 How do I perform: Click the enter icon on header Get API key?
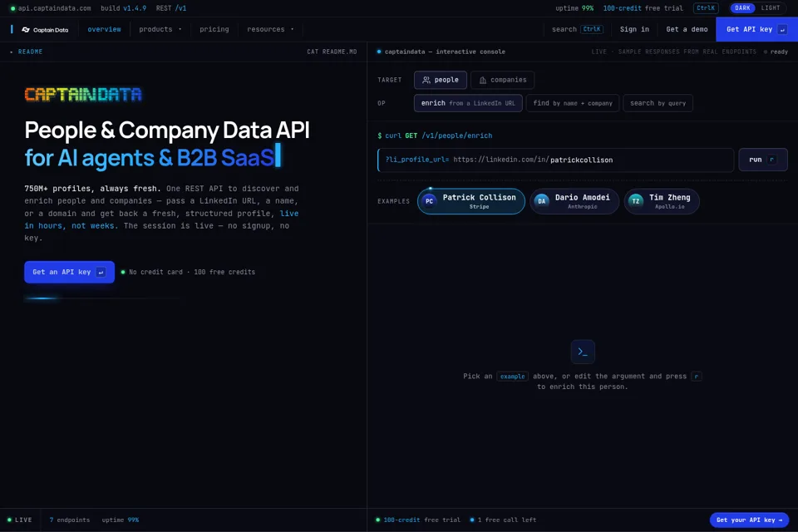tap(783, 30)
